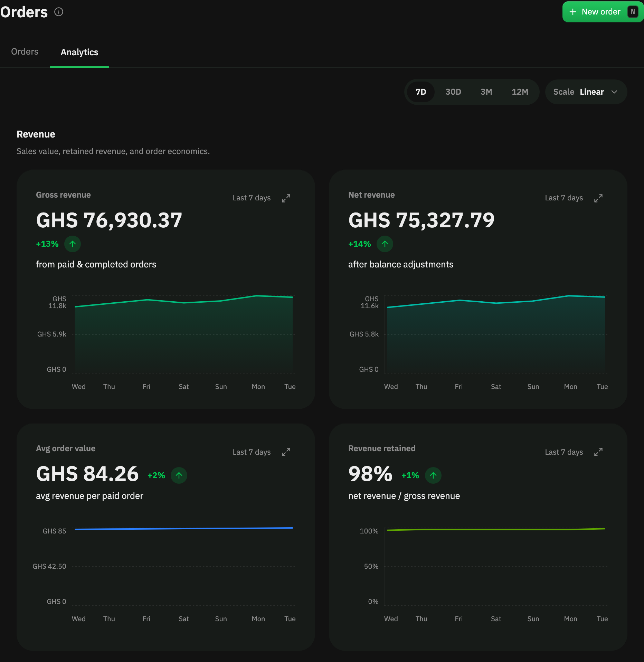Click the GHS 75,327.79 net revenue value

pos(422,220)
